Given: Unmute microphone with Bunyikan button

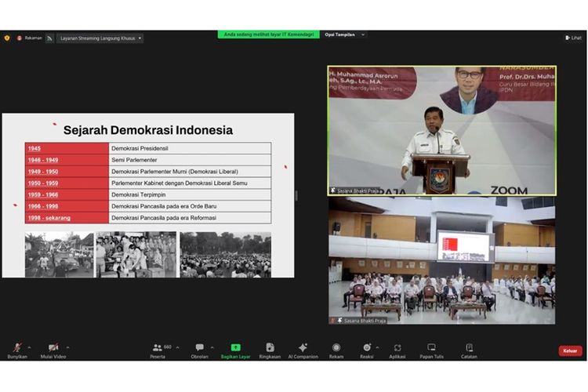Looking at the screenshot, I should tap(16, 348).
